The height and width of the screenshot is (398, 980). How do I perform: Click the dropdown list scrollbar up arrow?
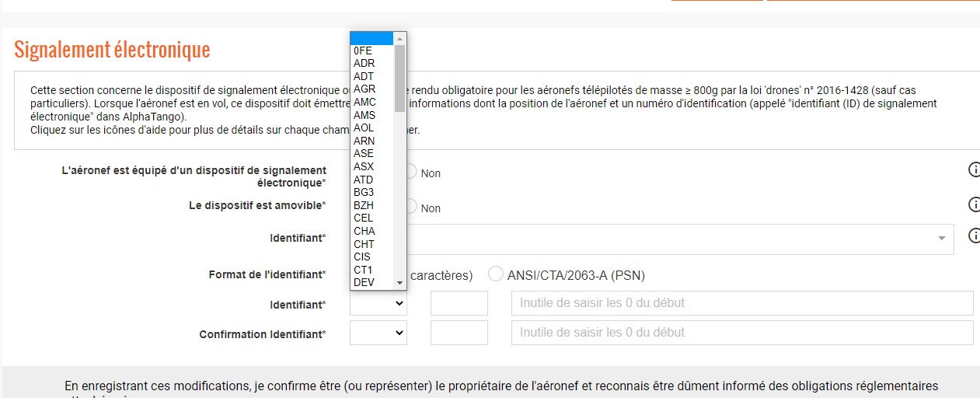[x=400, y=38]
